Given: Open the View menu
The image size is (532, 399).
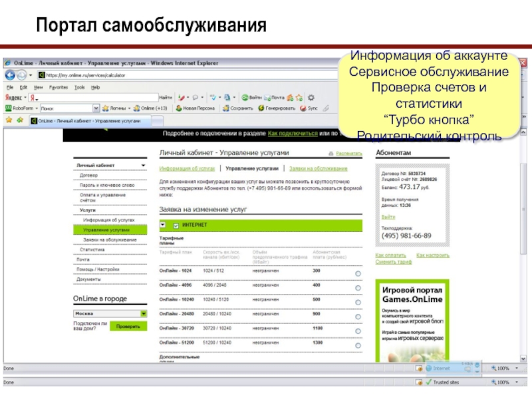Looking at the screenshot, I should pos(38,88).
